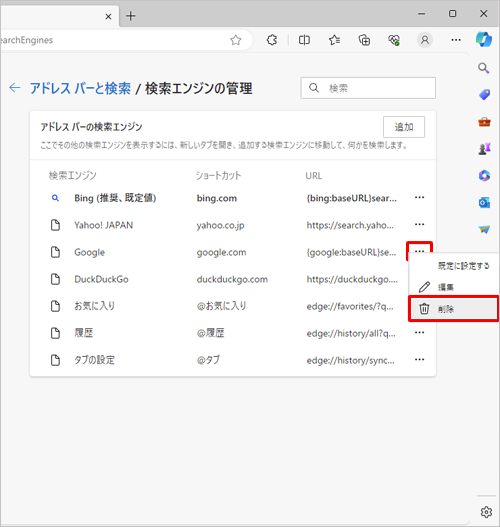This screenshot has width=500, height=527.
Task: Click the Bing magnifier row icon
Action: click(55, 198)
